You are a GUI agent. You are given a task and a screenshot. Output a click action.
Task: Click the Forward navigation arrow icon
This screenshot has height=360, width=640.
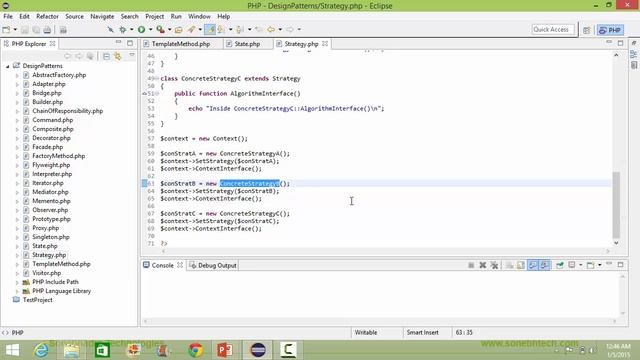click(x=290, y=29)
